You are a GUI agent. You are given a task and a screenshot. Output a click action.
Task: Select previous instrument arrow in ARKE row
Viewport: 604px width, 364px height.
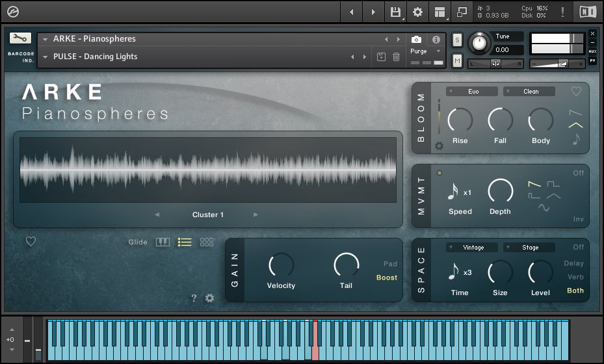[x=386, y=39]
